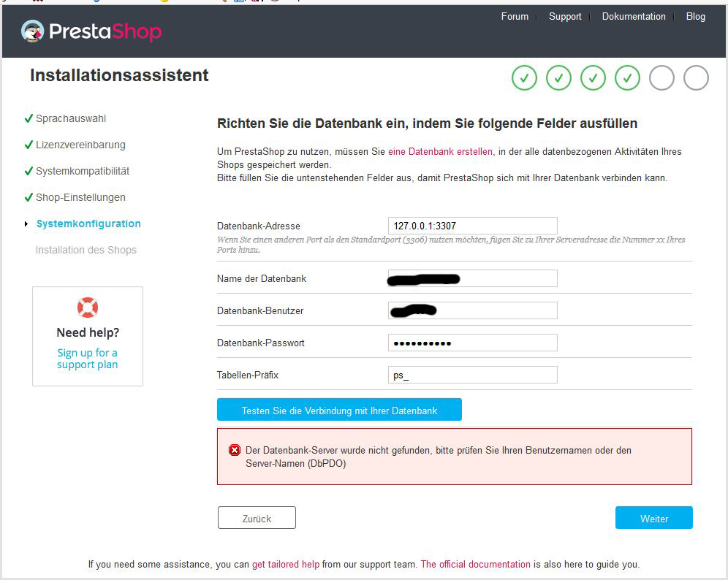This screenshot has height=580, width=728.
Task: Focus the Tabellen-Präfix field
Action: 472,375
